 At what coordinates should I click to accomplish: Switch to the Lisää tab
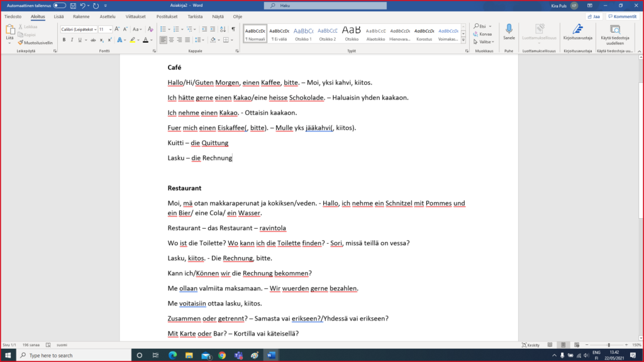click(58, 17)
